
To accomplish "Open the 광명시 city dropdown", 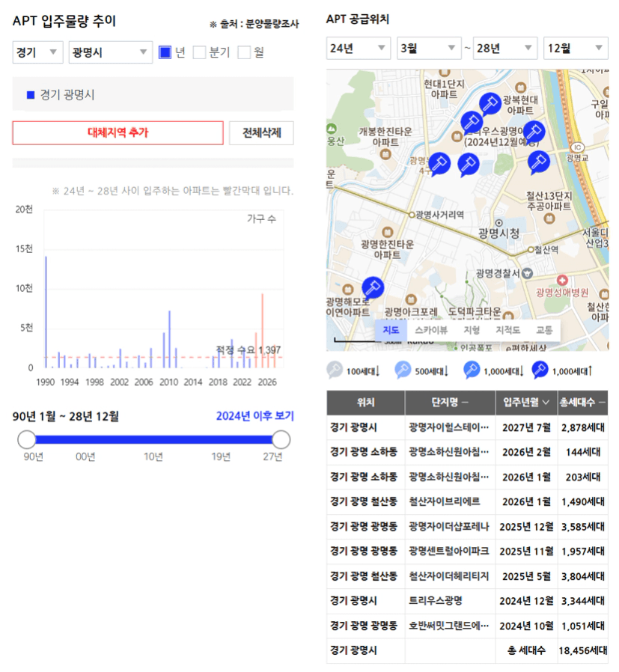I will [x=111, y=52].
